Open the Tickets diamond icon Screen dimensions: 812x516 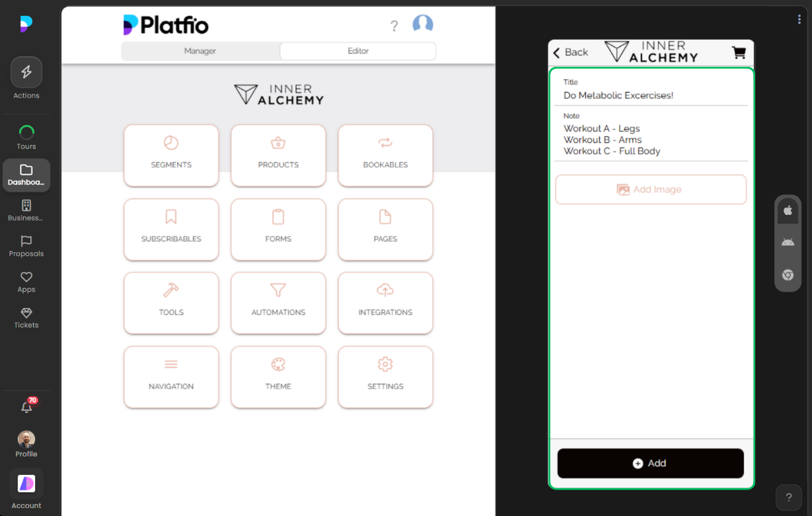(26, 314)
